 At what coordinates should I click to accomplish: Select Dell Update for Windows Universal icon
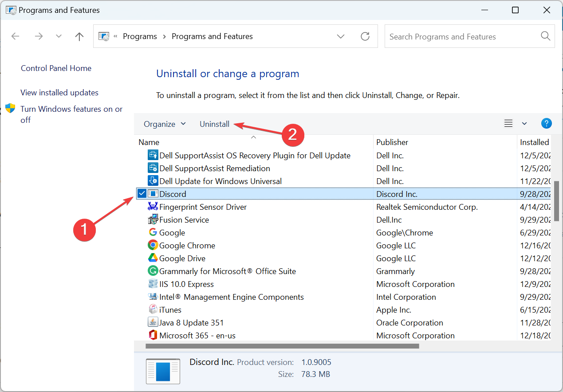pyautogui.click(x=153, y=181)
